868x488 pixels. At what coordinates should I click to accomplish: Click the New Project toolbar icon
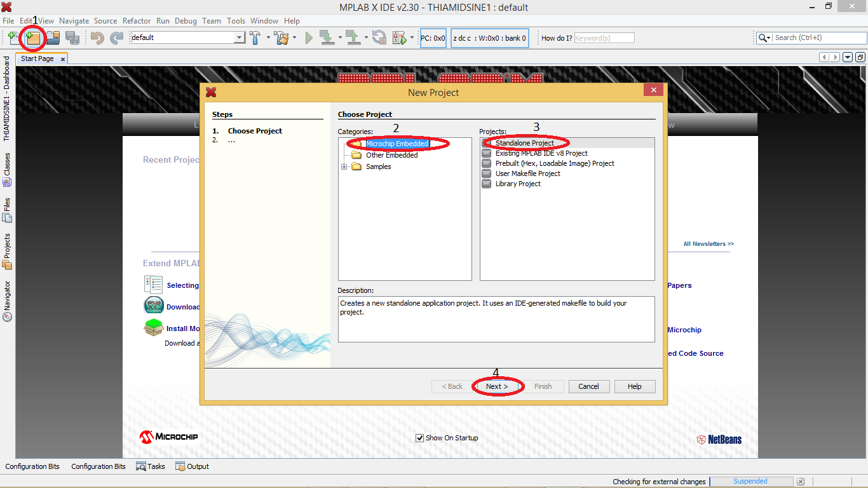(x=33, y=38)
